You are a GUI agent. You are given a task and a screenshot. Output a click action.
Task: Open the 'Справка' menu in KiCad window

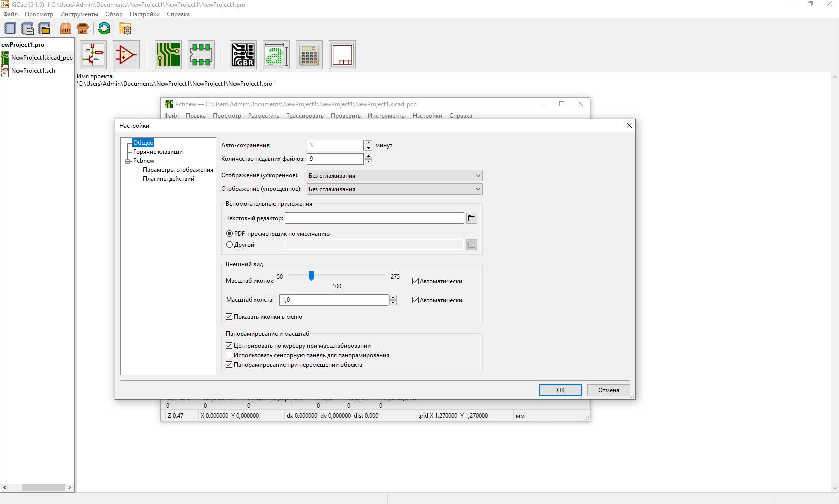(178, 14)
